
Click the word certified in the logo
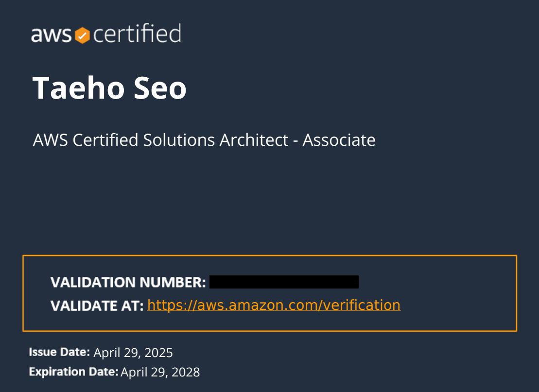pos(137,34)
